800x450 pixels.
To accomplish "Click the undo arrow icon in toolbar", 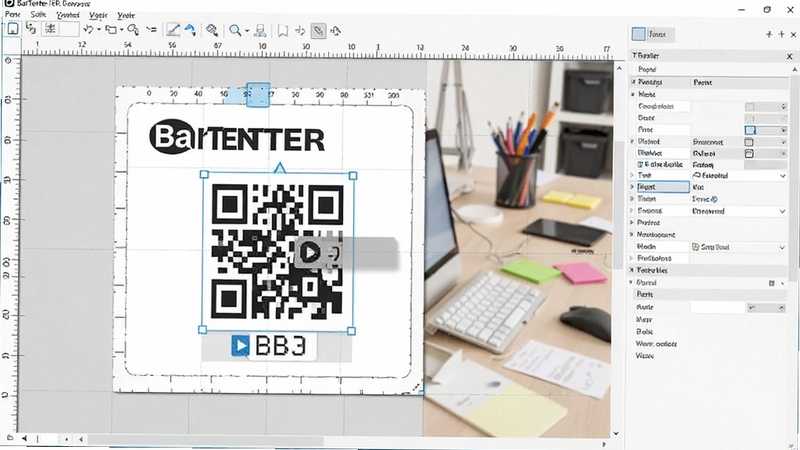I will pos(88,30).
